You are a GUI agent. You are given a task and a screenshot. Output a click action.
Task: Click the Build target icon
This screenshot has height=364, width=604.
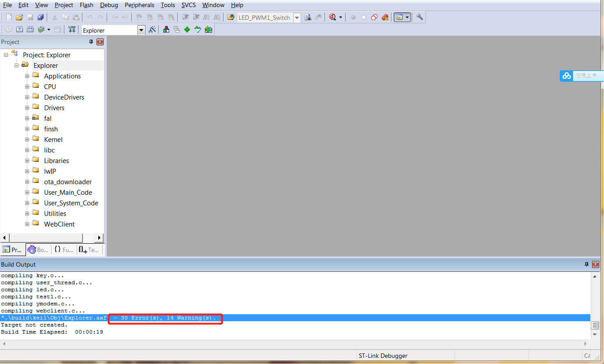[x=19, y=30]
